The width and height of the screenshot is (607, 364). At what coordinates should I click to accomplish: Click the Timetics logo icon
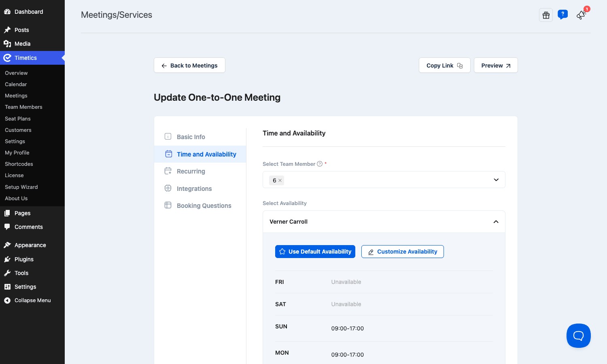[x=7, y=58]
